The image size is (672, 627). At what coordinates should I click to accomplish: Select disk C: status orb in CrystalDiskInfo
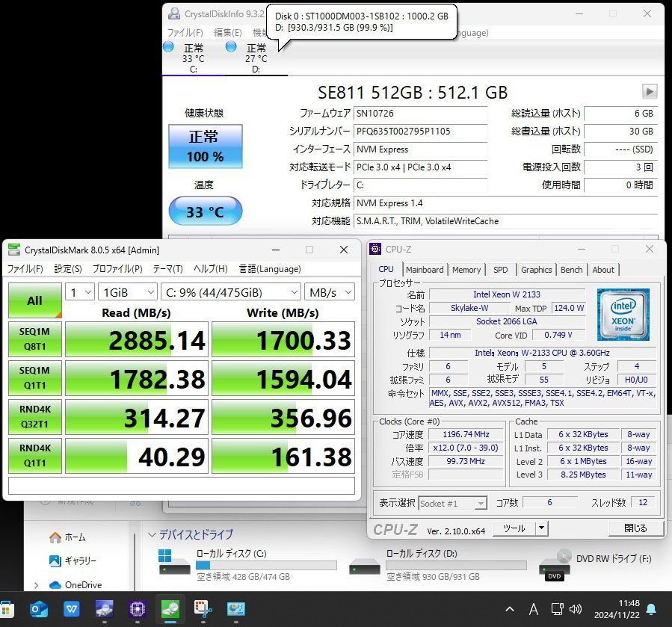pyautogui.click(x=168, y=46)
